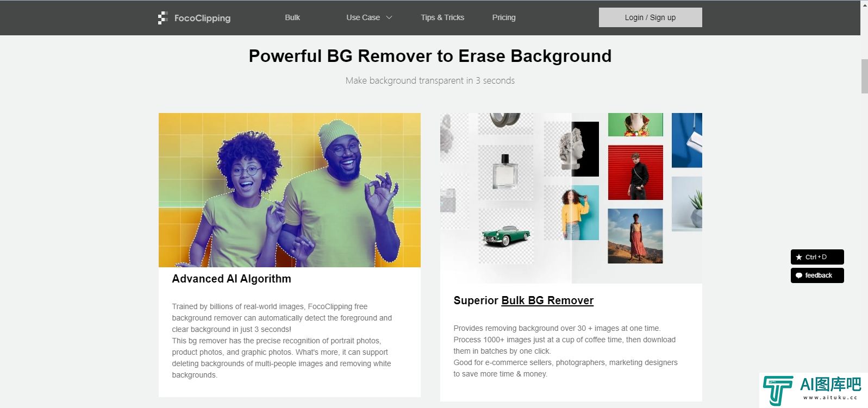
Task: Click the woman in yellow sweater thumbnail
Action: pos(571,212)
